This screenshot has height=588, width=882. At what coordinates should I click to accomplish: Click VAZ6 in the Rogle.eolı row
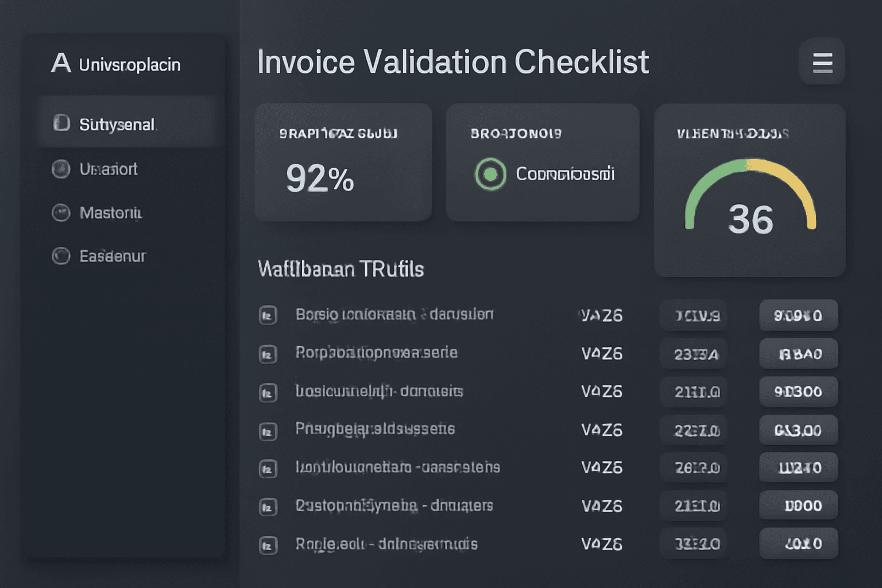(x=602, y=544)
